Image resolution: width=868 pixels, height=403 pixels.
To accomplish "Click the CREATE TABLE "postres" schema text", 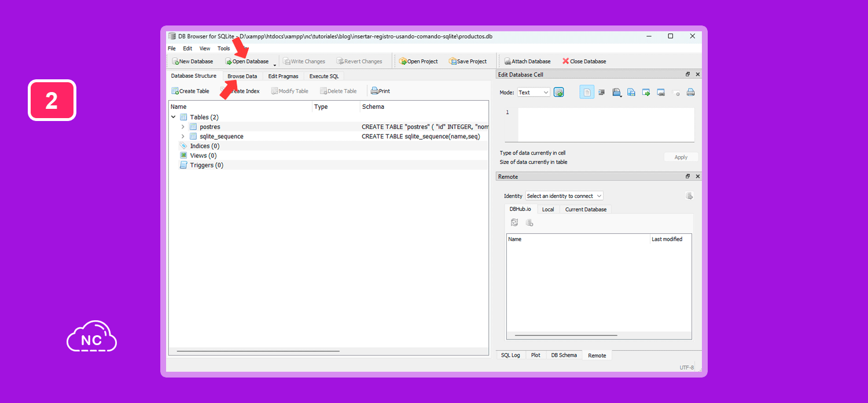I will (x=425, y=127).
